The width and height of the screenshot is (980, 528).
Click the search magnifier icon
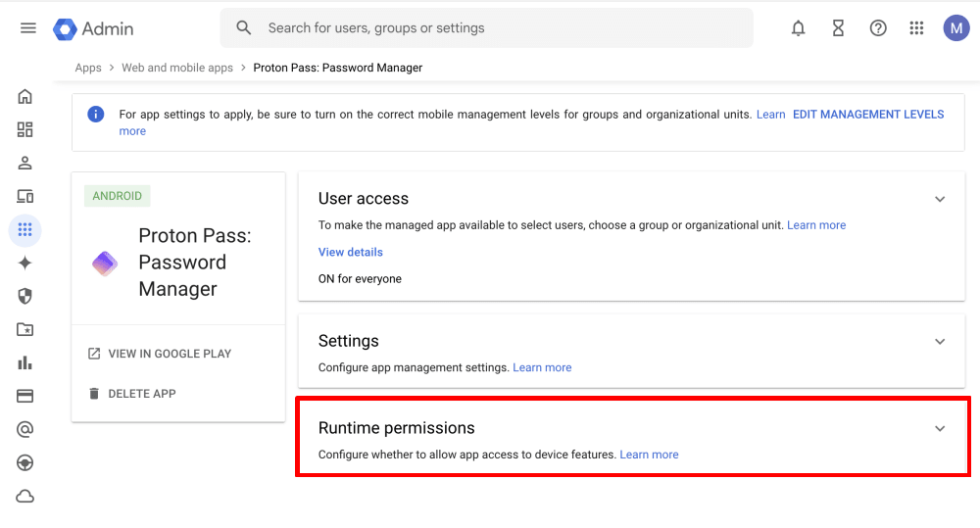click(x=244, y=28)
